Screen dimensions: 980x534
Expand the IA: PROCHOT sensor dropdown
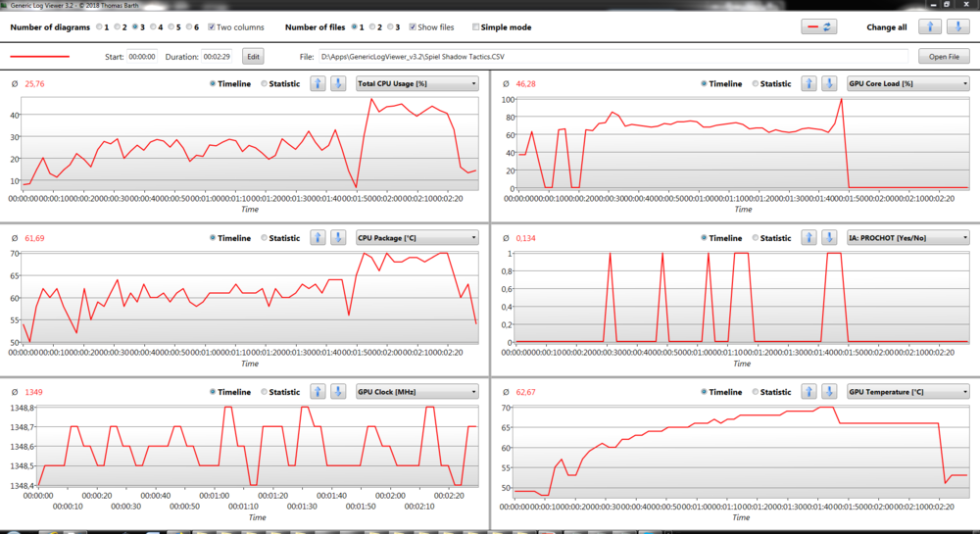point(907,237)
